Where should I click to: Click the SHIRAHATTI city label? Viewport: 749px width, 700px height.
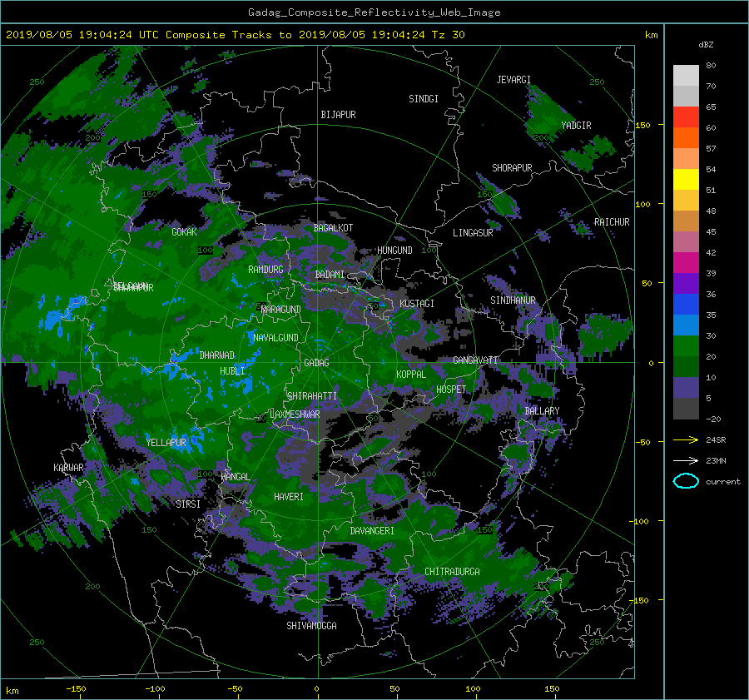(x=312, y=396)
